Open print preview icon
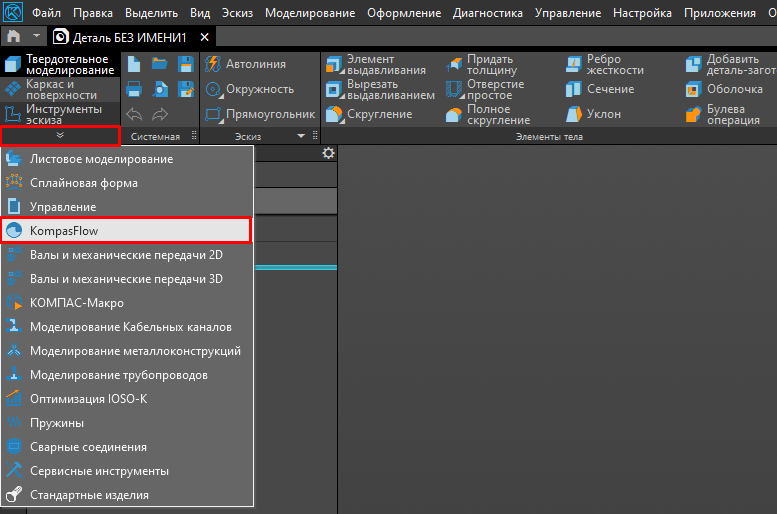 (x=160, y=89)
